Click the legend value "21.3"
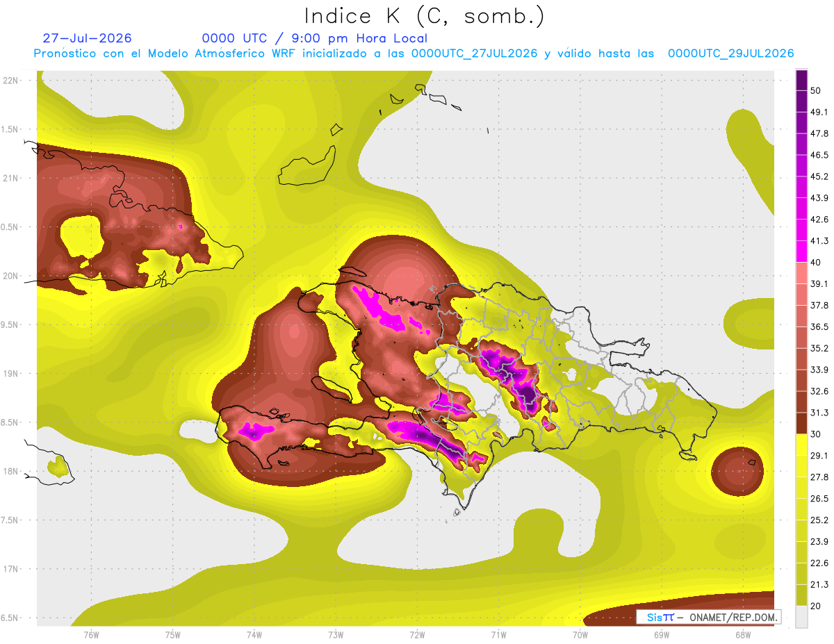This screenshot has width=834, height=644. click(x=819, y=585)
